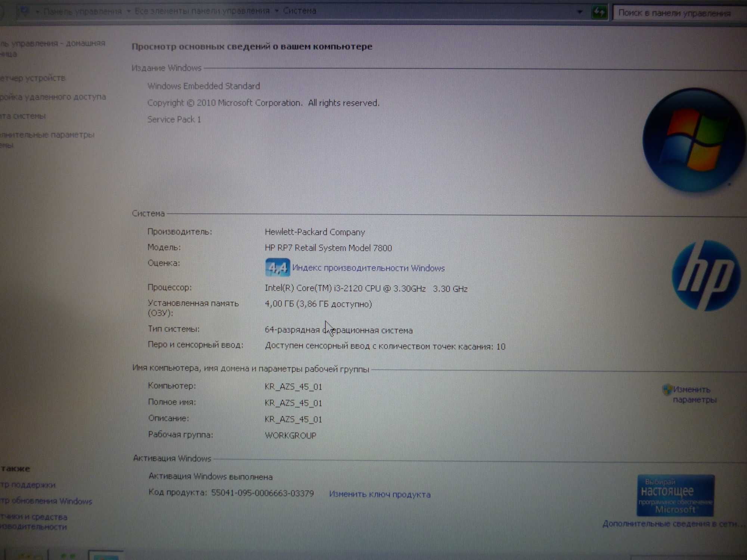Select the 64-разрядная system type text
The height and width of the screenshot is (560, 747).
pyautogui.click(x=339, y=330)
